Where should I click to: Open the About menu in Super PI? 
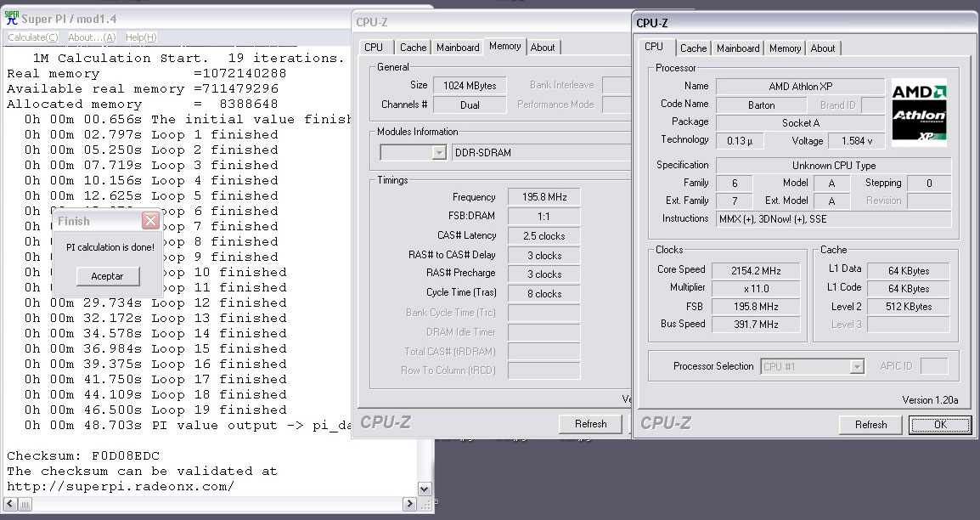(92, 37)
